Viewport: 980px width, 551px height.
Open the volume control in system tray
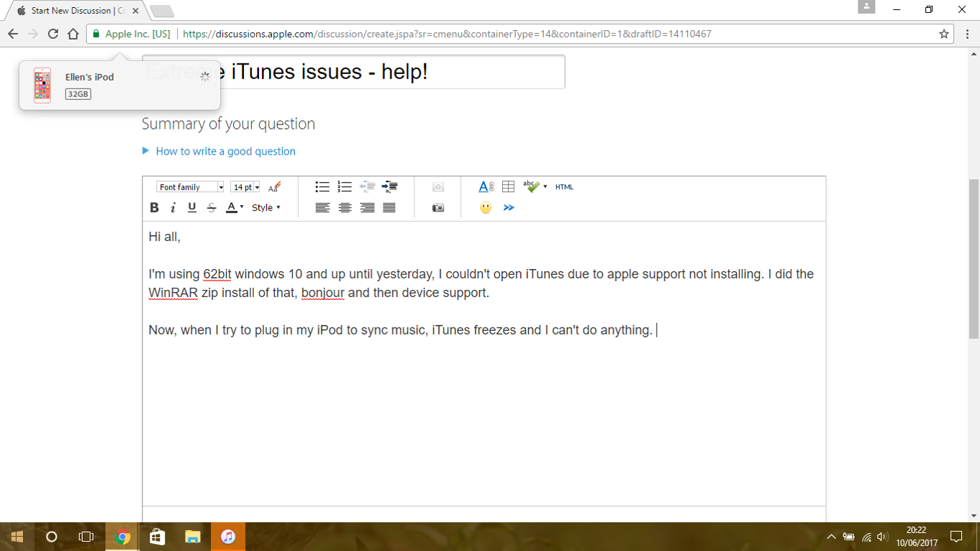[884, 537]
